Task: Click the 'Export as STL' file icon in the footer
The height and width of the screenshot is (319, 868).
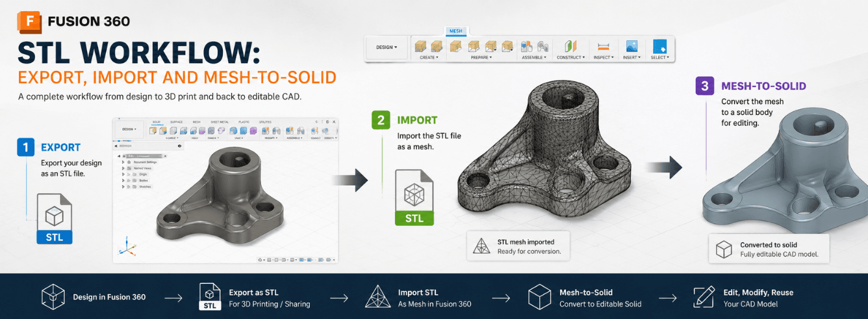Action: point(209,297)
